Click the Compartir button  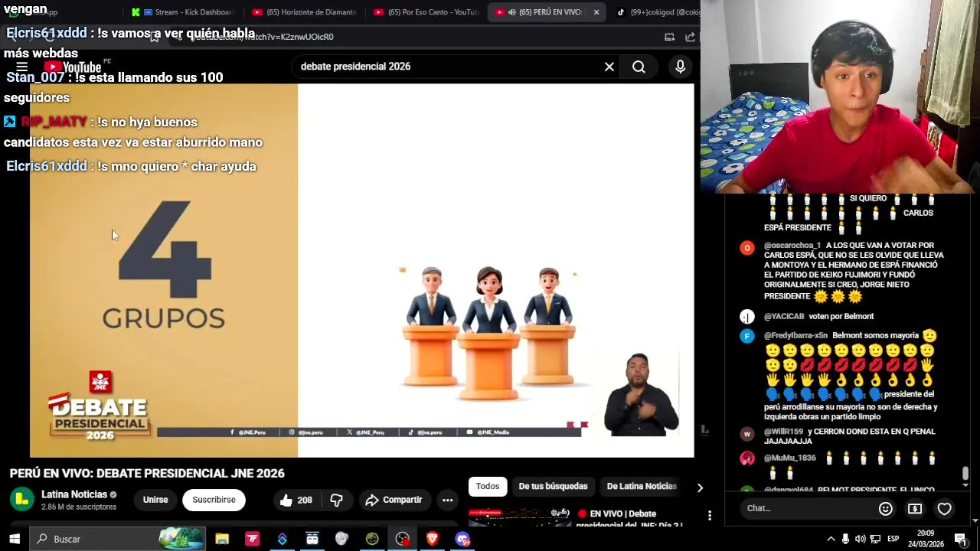click(x=394, y=500)
